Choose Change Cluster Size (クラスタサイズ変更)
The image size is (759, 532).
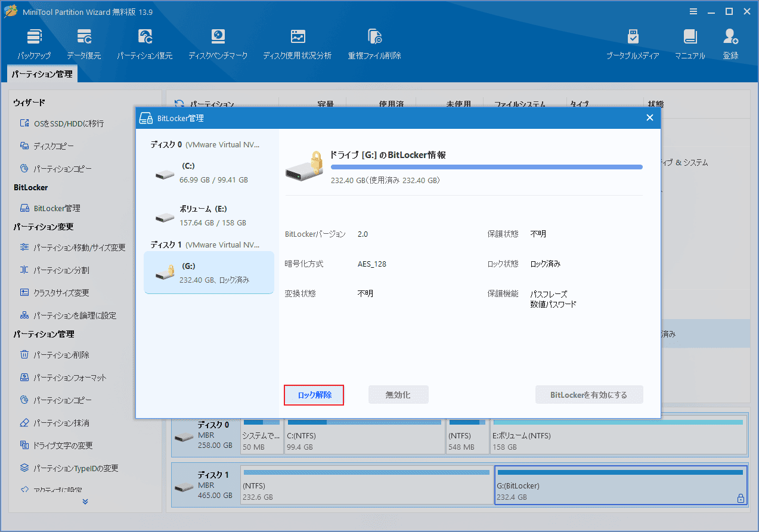54,293
